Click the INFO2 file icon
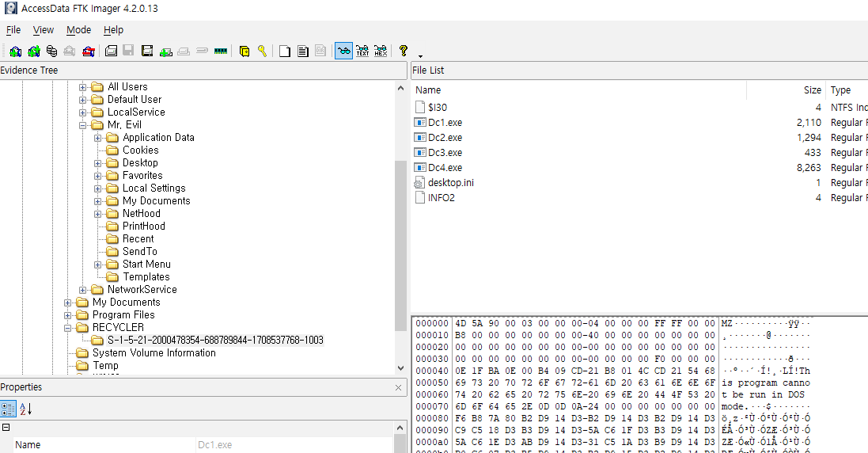This screenshot has width=868, height=453. [420, 198]
